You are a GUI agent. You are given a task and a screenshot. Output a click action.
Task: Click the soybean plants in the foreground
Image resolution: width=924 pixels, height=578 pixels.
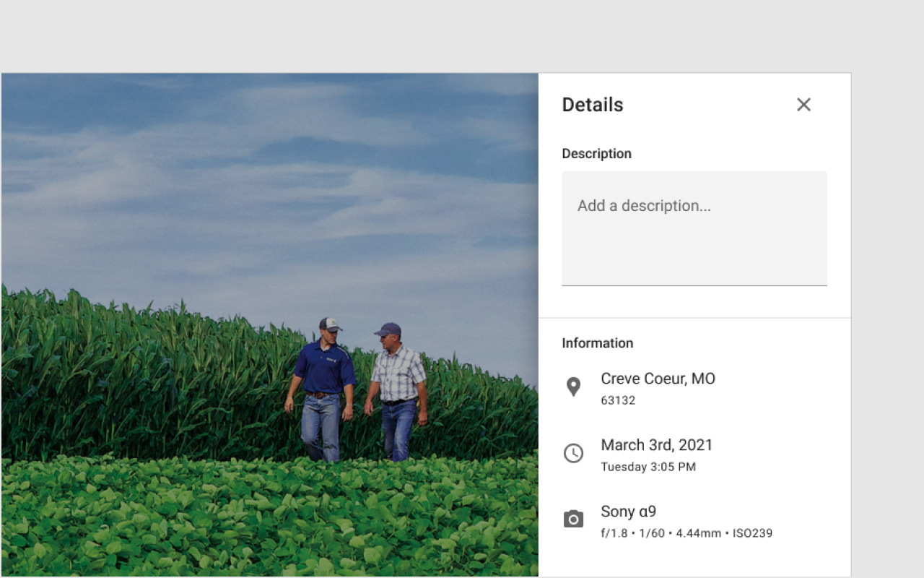point(217,520)
